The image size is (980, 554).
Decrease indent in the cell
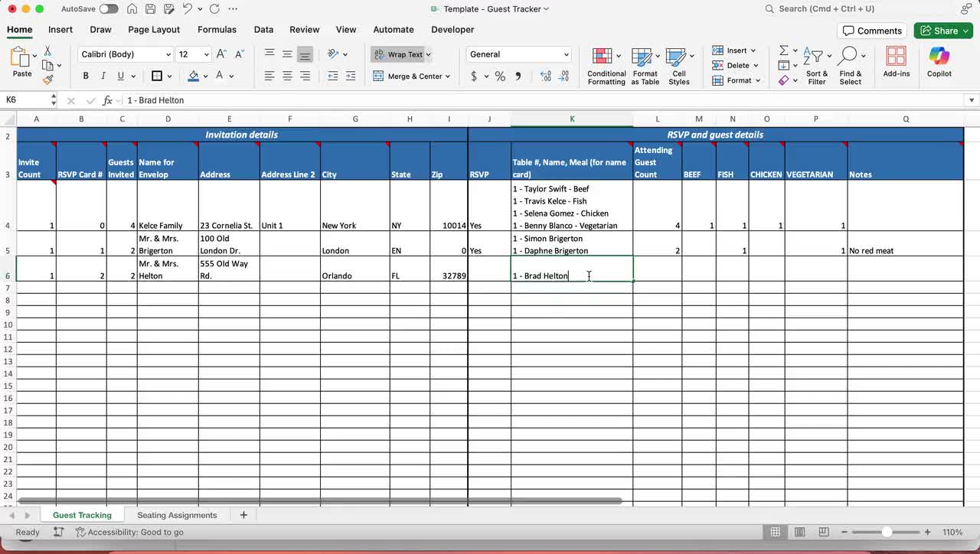coord(332,76)
